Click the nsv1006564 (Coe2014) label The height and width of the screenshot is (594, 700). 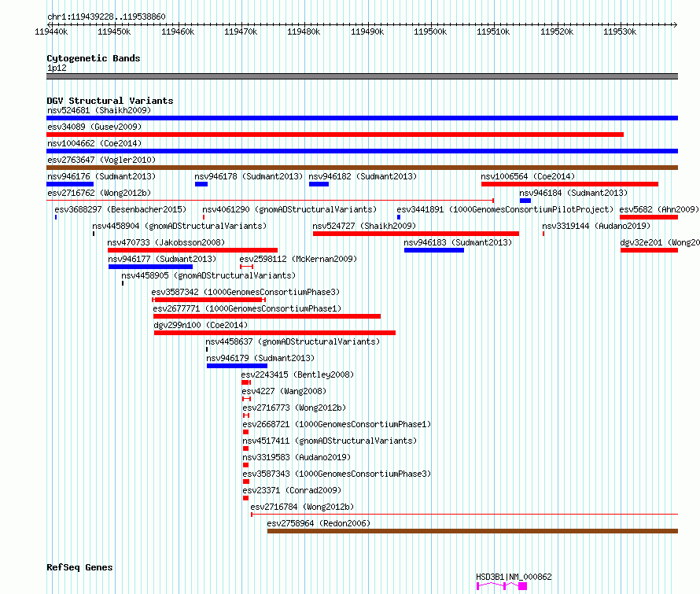coord(528,176)
